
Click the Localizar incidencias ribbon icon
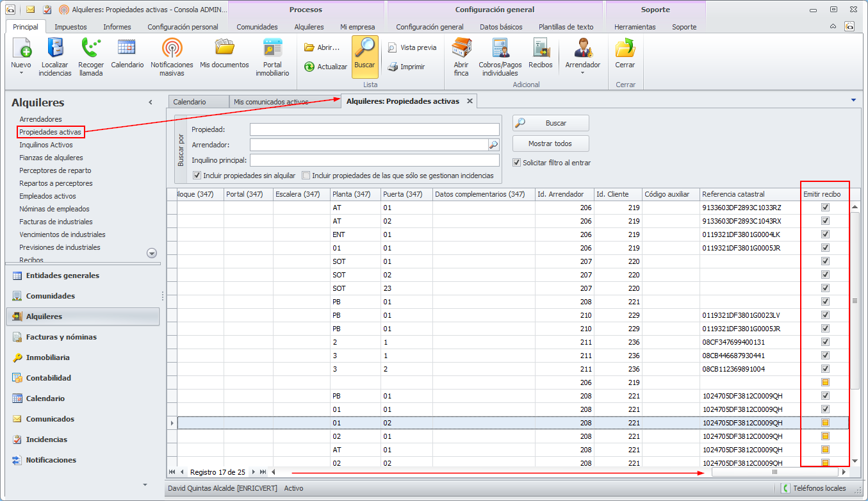54,49
